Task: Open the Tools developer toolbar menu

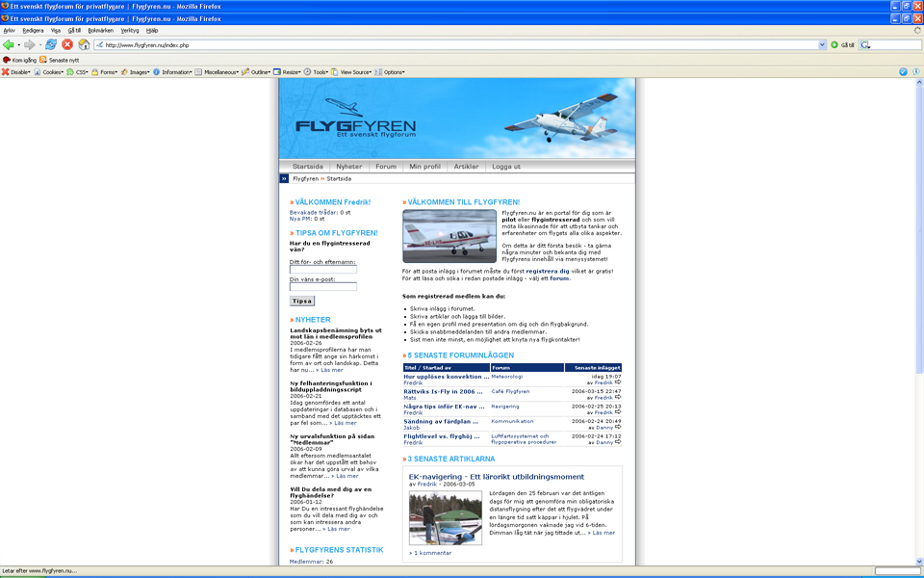Action: pyautogui.click(x=317, y=72)
